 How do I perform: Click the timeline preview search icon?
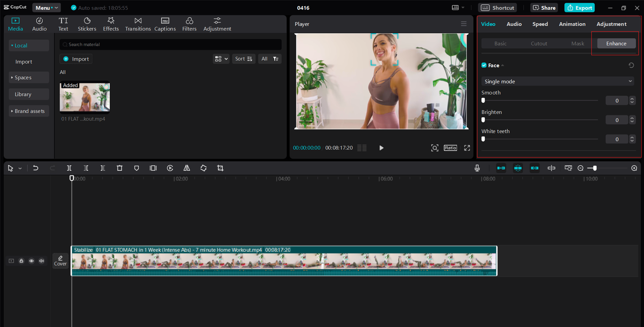[568, 168]
